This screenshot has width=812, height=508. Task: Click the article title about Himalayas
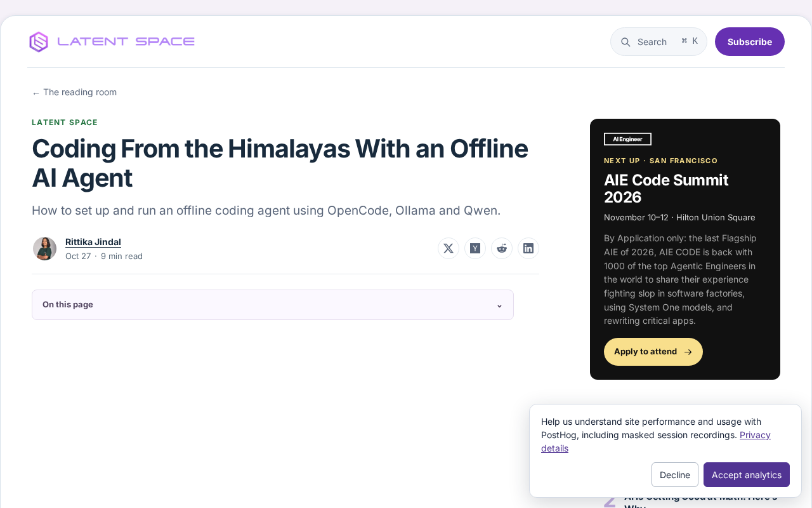[x=280, y=163]
